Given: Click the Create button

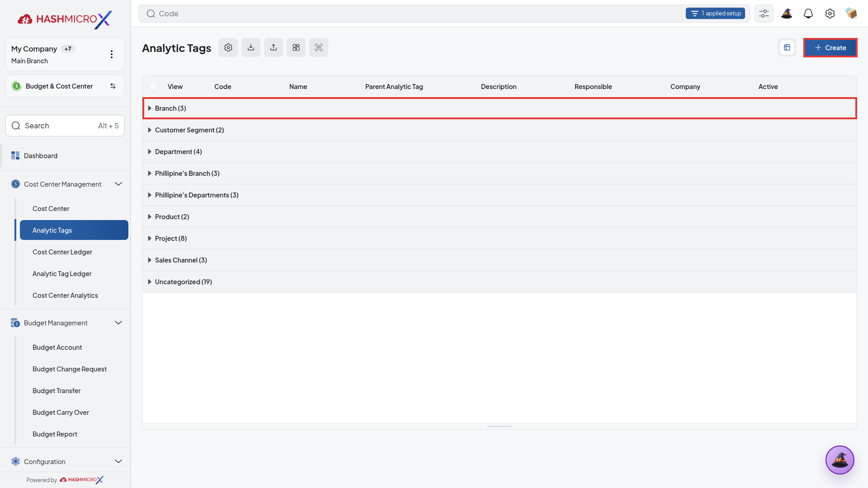Looking at the screenshot, I should click(830, 47).
